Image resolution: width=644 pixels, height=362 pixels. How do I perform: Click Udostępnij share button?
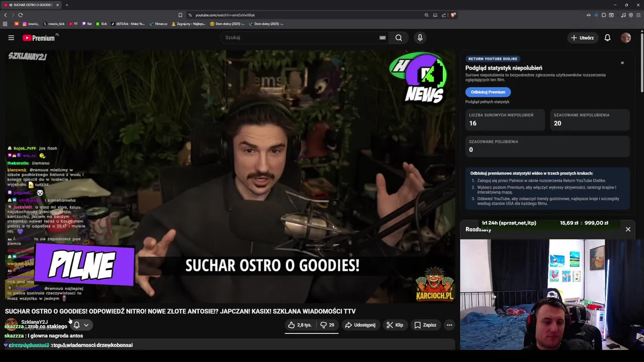point(360,325)
